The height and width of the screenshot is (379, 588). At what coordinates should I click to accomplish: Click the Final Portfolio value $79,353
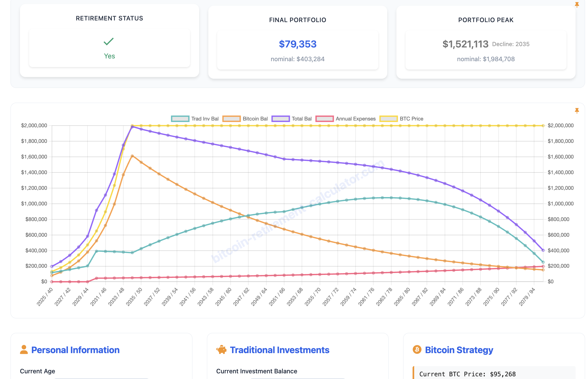(x=298, y=44)
